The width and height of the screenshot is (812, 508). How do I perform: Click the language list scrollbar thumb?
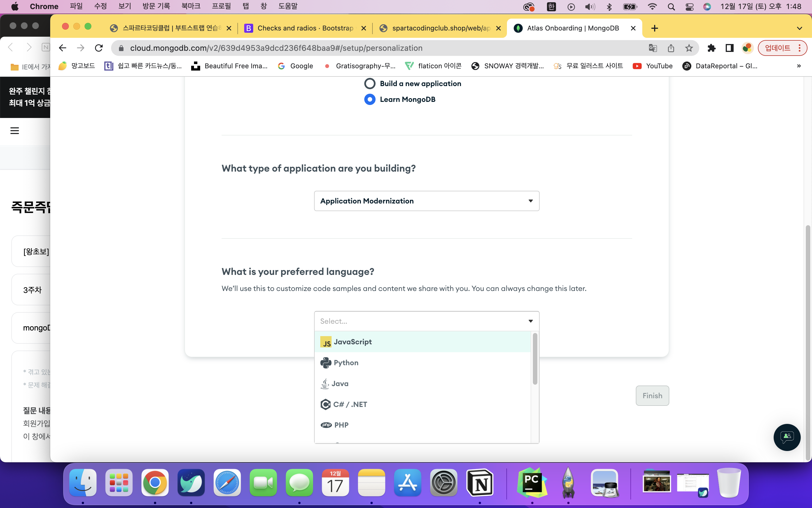click(535, 358)
